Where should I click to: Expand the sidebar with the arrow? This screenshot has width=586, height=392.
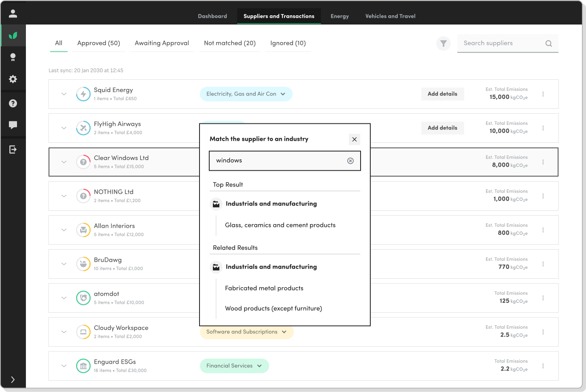(13, 379)
